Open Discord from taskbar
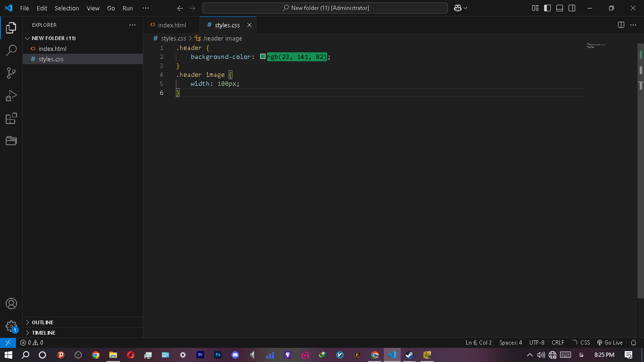 click(x=235, y=355)
